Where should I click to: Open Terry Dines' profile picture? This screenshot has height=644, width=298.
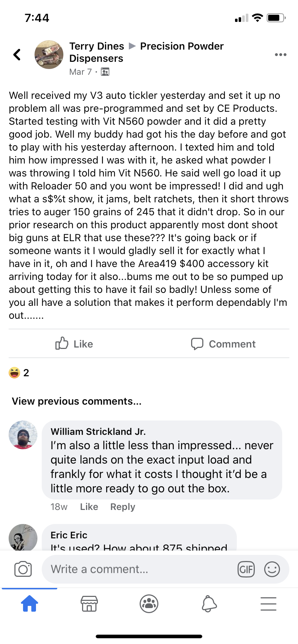49,55
